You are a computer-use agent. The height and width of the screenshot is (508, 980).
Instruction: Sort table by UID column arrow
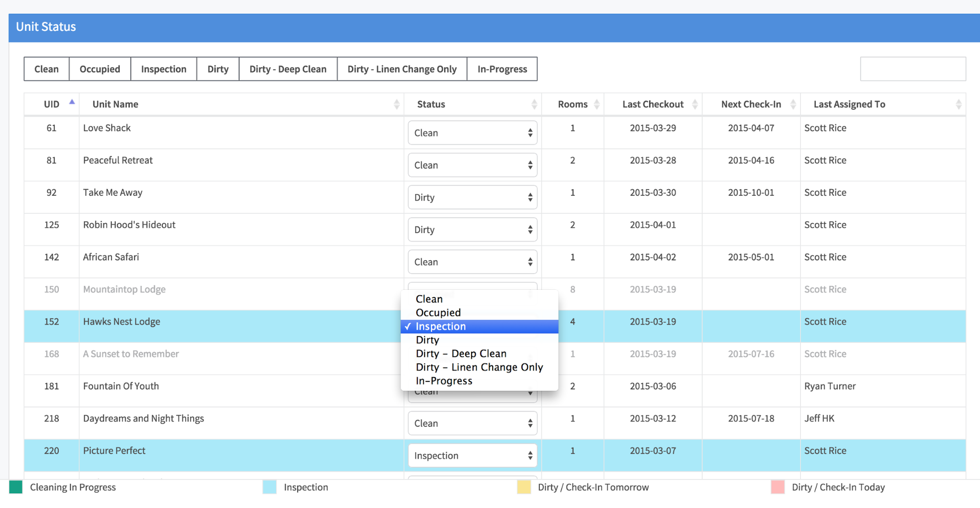click(72, 102)
